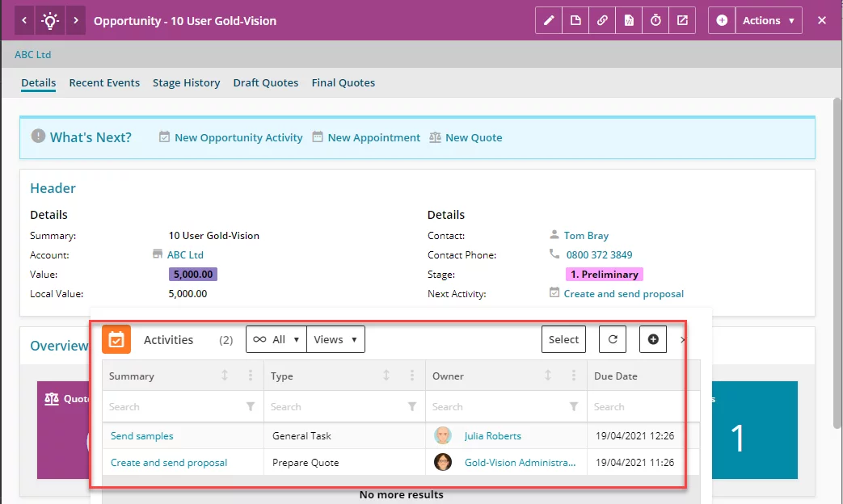Click the exclamation icon beside What's Next?
The height and width of the screenshot is (504, 843).
[38, 136]
